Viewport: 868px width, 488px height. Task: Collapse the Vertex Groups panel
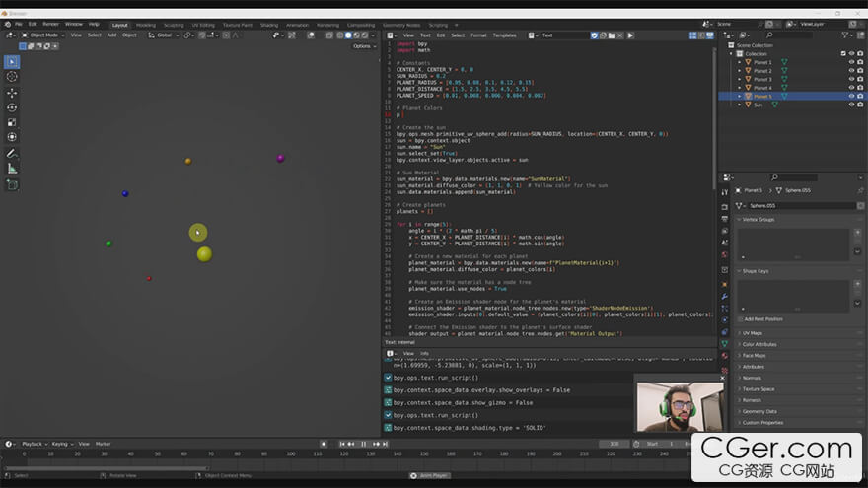(x=758, y=220)
